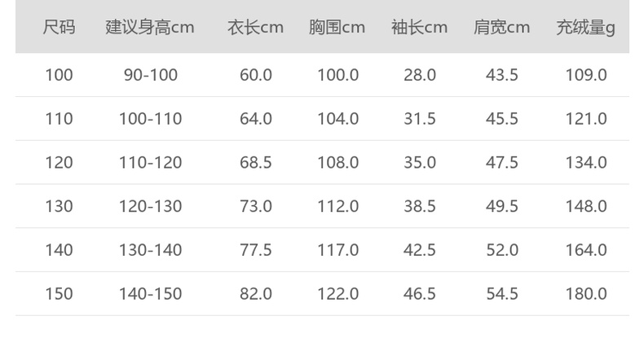The width and height of the screenshot is (644, 351).
Task: Click the 117.0 chest measurement cell
Action: pos(337,250)
